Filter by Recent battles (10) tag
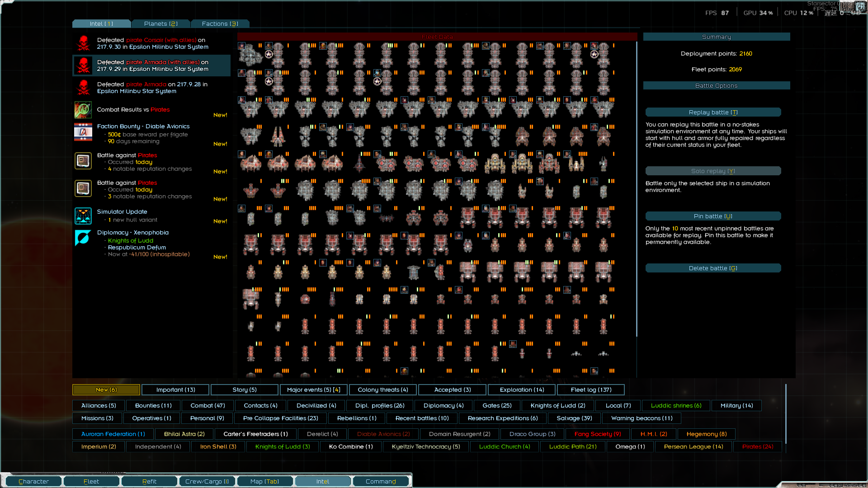 coord(422,418)
